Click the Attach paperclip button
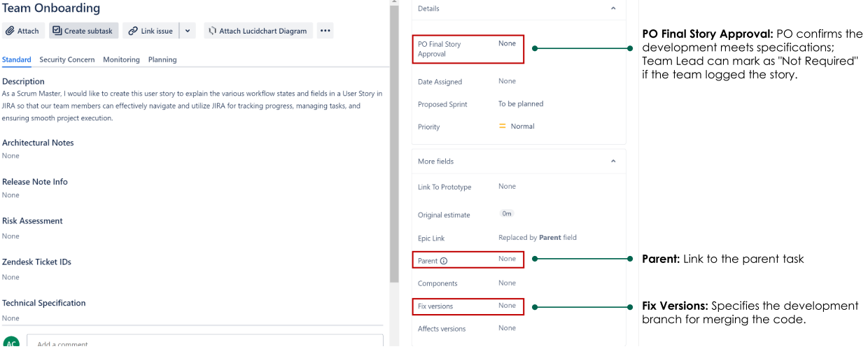 click(23, 31)
